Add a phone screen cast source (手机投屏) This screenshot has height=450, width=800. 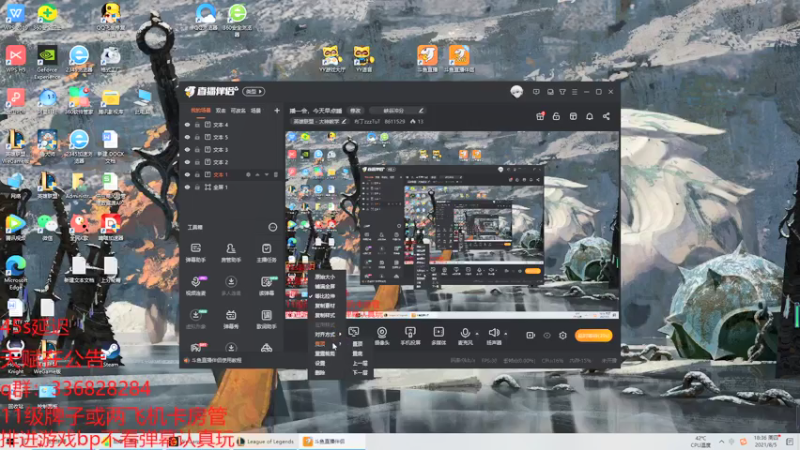pos(410,336)
